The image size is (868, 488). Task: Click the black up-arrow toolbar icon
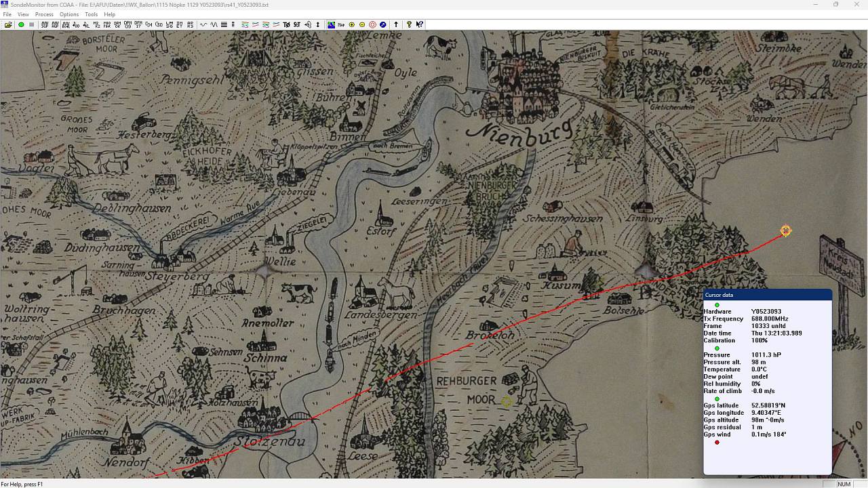[x=396, y=24]
